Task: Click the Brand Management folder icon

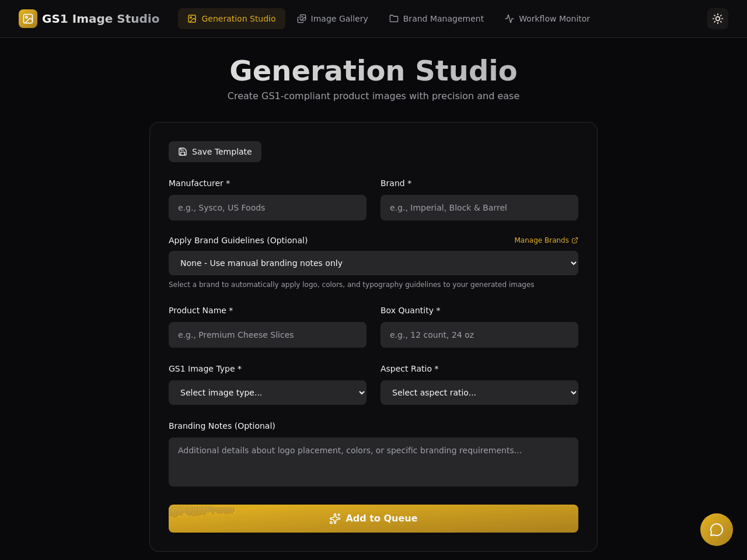Action: (x=394, y=19)
